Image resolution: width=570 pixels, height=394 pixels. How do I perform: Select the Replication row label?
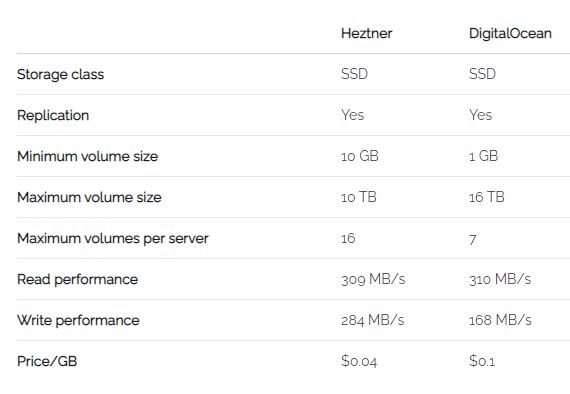53,115
